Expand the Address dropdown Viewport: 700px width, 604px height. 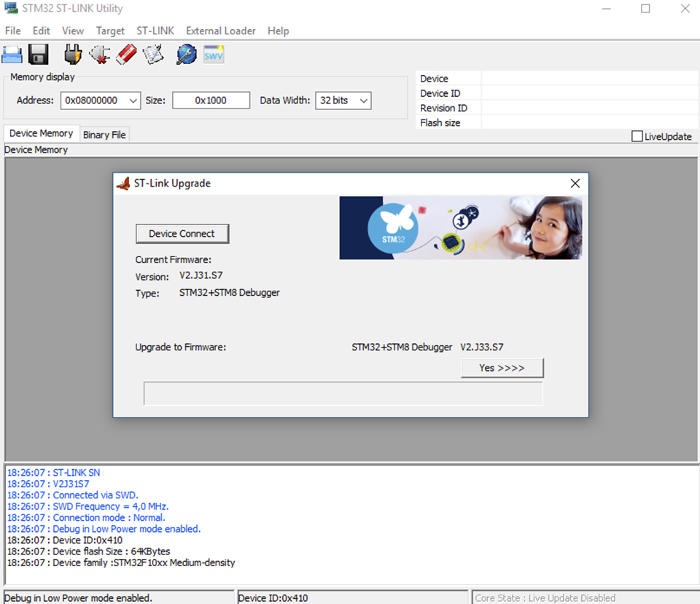click(133, 101)
